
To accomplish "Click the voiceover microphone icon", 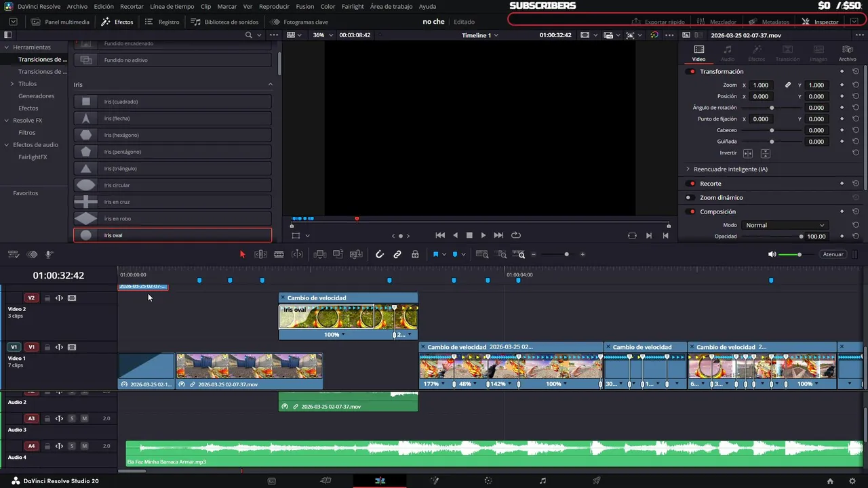I will (50, 254).
